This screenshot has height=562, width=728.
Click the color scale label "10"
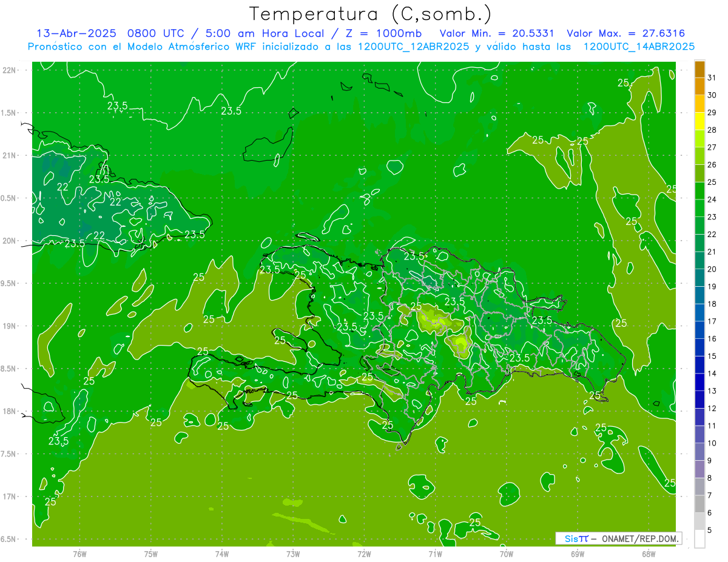[712, 443]
